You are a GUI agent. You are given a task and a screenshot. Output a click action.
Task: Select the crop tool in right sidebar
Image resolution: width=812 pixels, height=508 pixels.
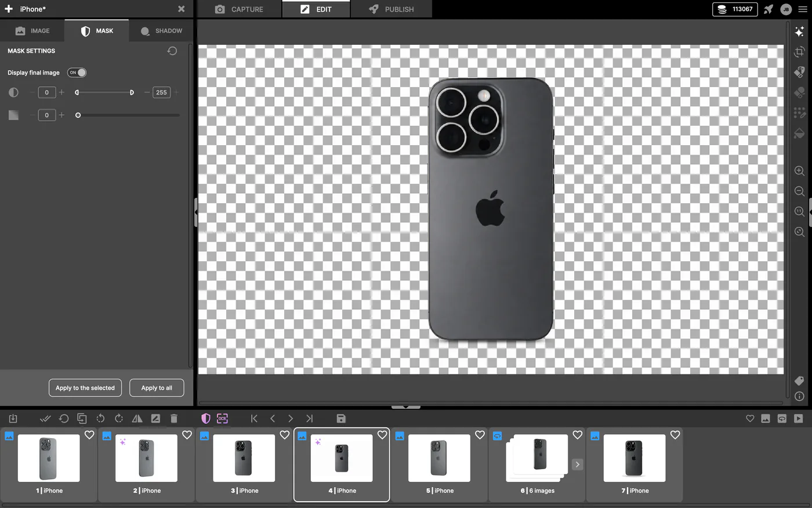coord(799,52)
